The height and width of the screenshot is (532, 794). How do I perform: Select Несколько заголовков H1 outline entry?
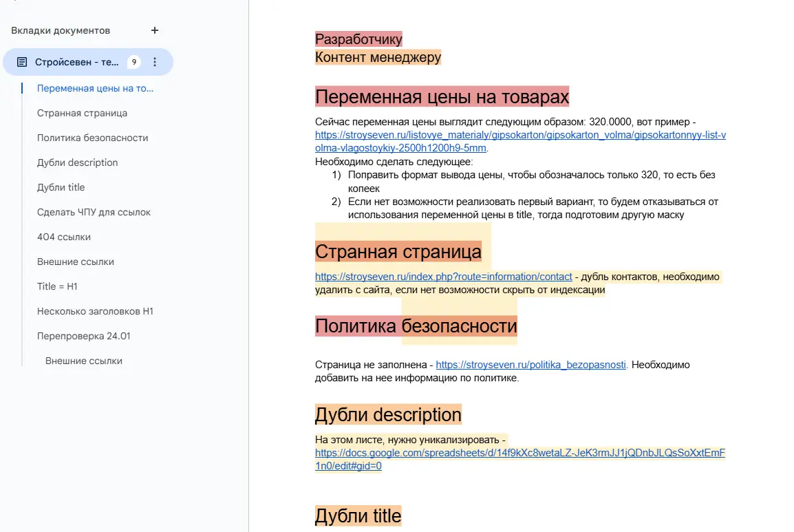(x=95, y=311)
